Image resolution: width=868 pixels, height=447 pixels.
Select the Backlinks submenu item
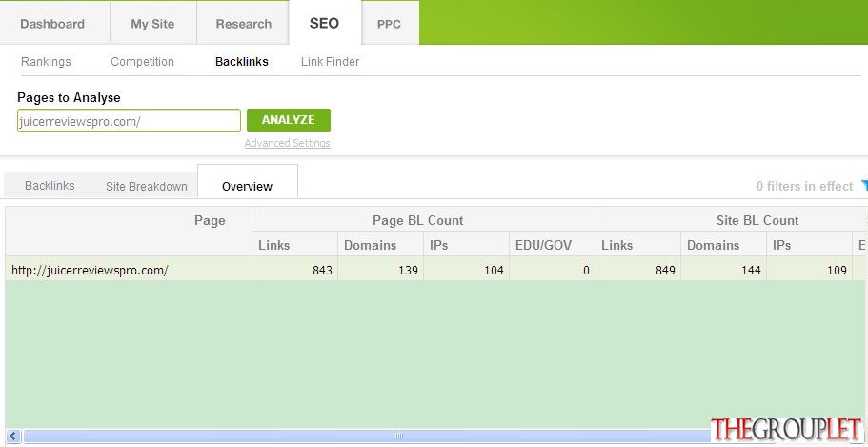tap(242, 62)
